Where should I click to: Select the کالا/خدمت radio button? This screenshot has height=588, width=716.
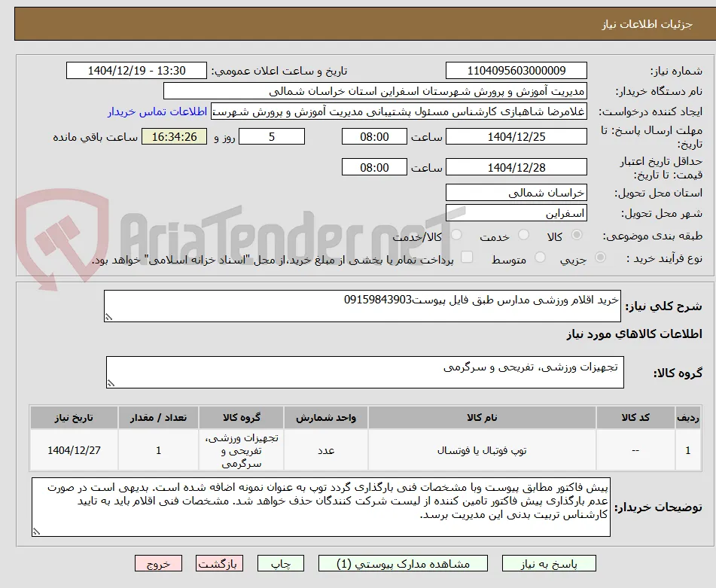456,235
